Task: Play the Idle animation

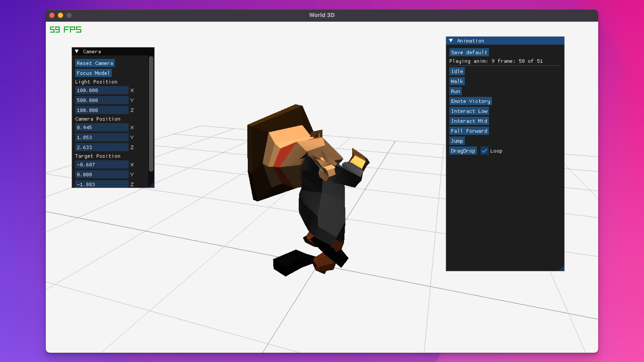Action: coord(457,71)
